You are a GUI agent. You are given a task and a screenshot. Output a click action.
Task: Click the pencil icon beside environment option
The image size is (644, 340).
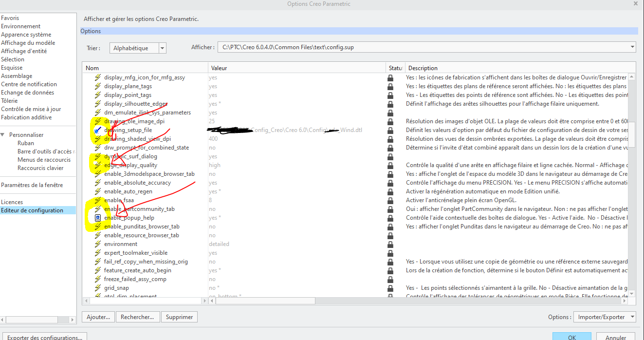pyautogui.click(x=97, y=244)
